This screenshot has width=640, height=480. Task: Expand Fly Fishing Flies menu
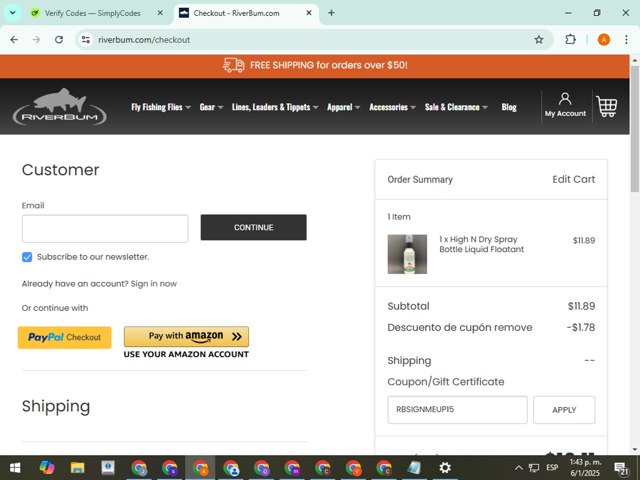point(161,107)
